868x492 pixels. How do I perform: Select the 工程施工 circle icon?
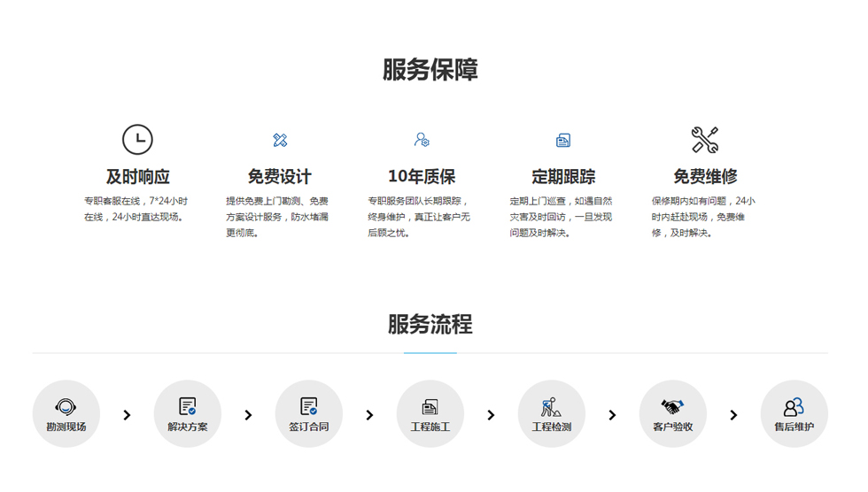click(x=430, y=413)
